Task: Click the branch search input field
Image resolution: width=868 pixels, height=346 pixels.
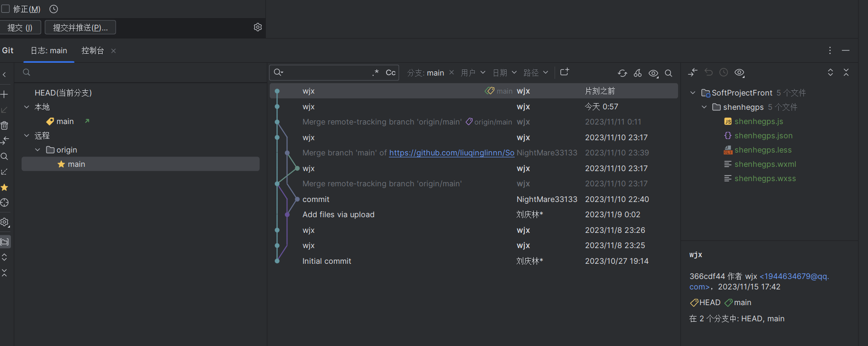Action: point(142,72)
